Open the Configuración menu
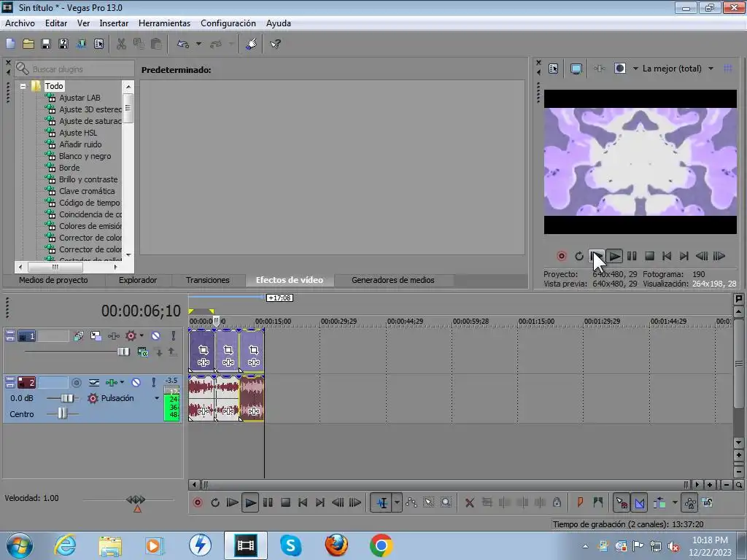 [228, 23]
